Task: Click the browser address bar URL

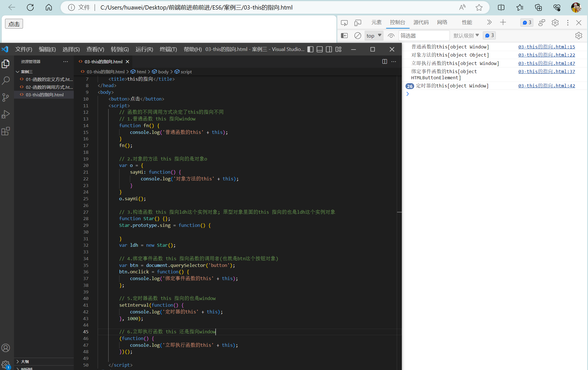Action: (196, 8)
